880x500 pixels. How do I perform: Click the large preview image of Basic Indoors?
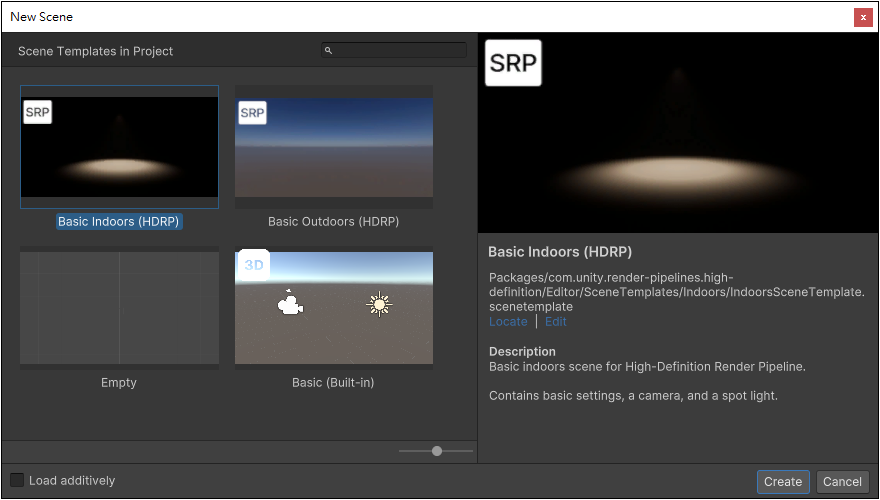[x=678, y=150]
